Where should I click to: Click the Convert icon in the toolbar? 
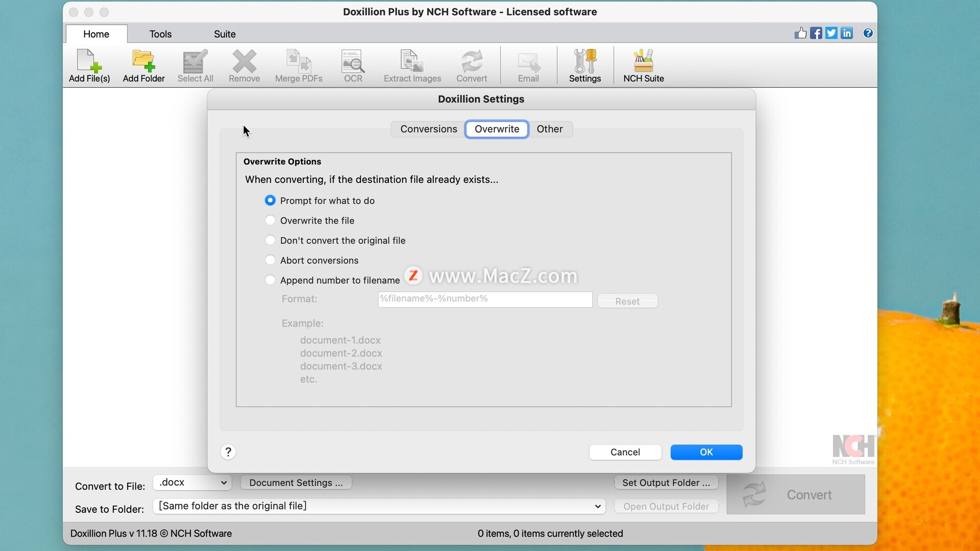pyautogui.click(x=472, y=65)
